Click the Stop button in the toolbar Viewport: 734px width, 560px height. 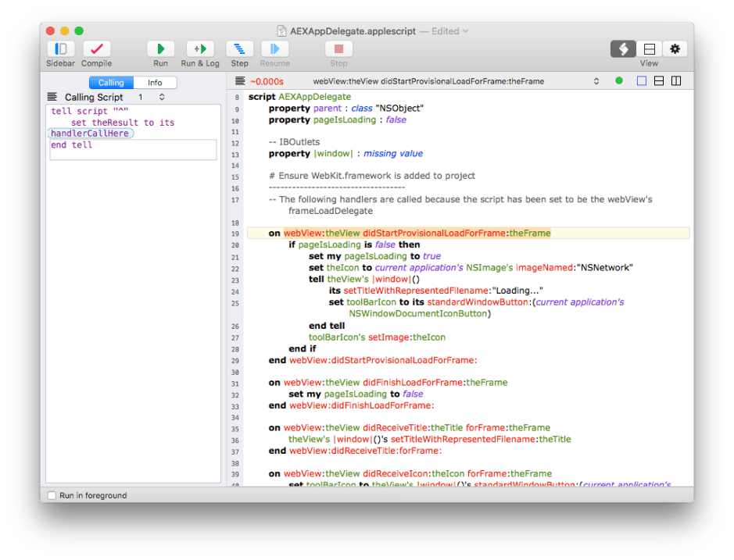tap(338, 48)
